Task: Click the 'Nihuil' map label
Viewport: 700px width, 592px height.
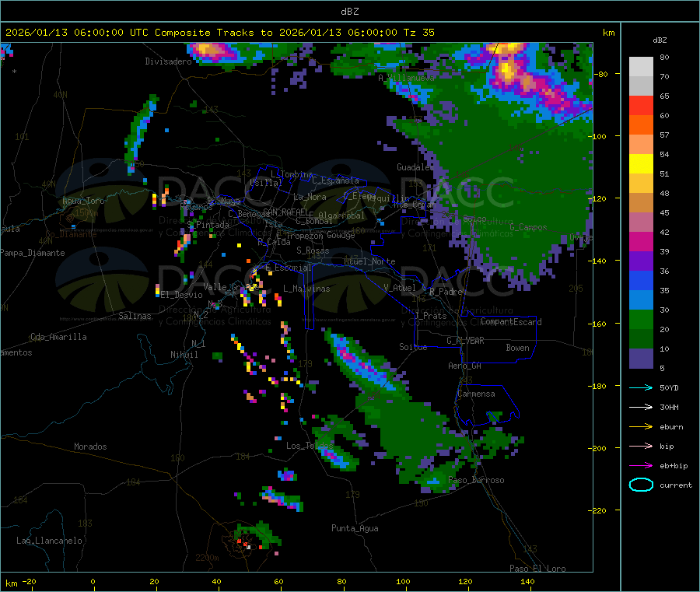Action: pyautogui.click(x=184, y=355)
